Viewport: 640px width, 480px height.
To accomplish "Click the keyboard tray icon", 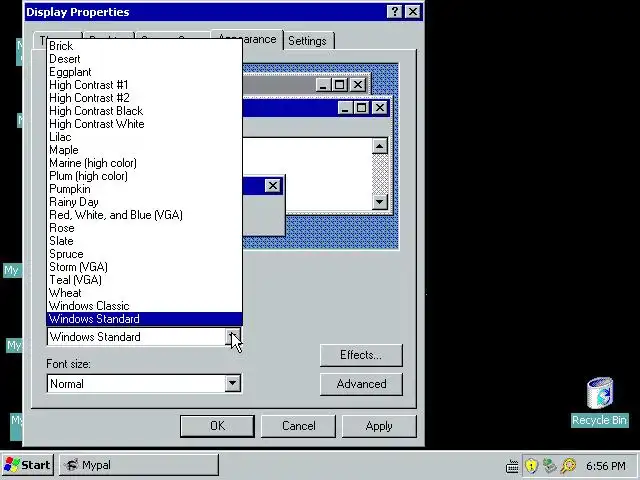I will [512, 466].
